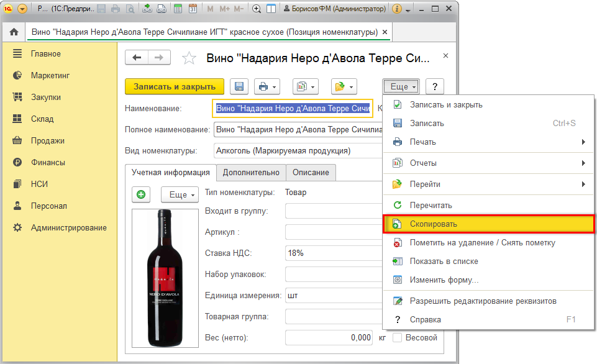Go to the home page icon
This screenshot has height=364, width=597.
14,32
